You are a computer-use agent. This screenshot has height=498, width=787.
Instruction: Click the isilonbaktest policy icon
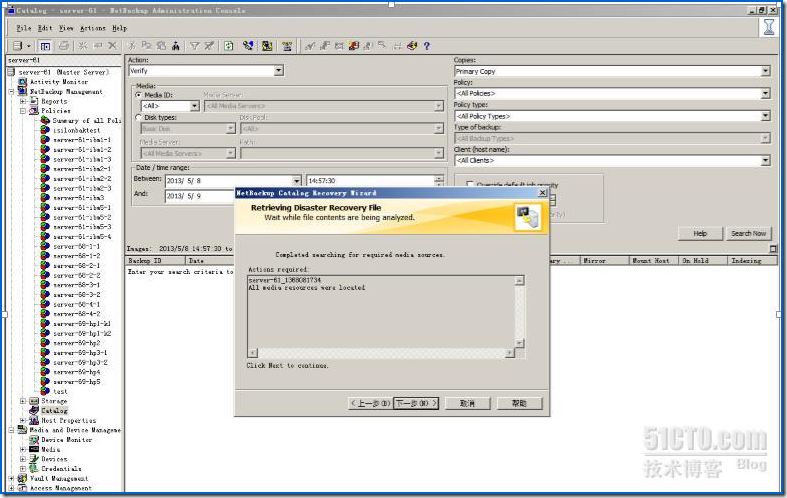[x=45, y=130]
